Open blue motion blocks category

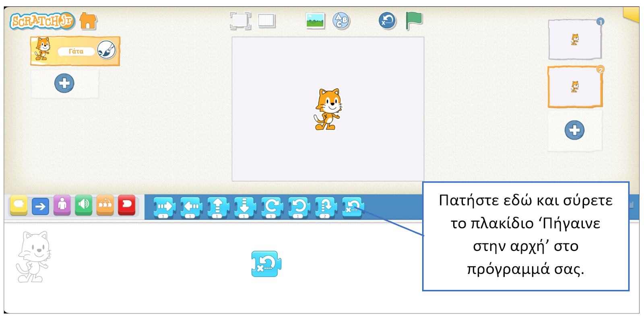point(40,206)
